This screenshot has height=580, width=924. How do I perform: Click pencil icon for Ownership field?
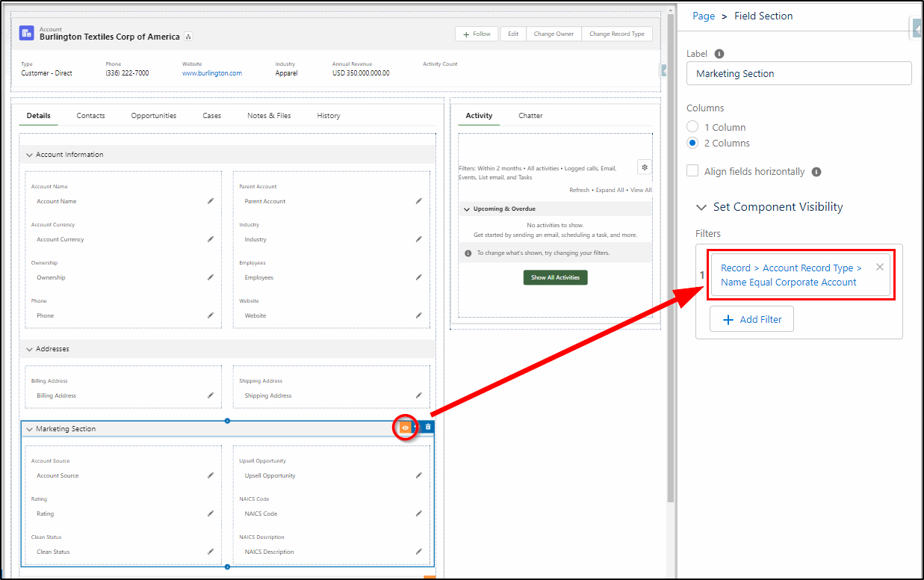[211, 277]
